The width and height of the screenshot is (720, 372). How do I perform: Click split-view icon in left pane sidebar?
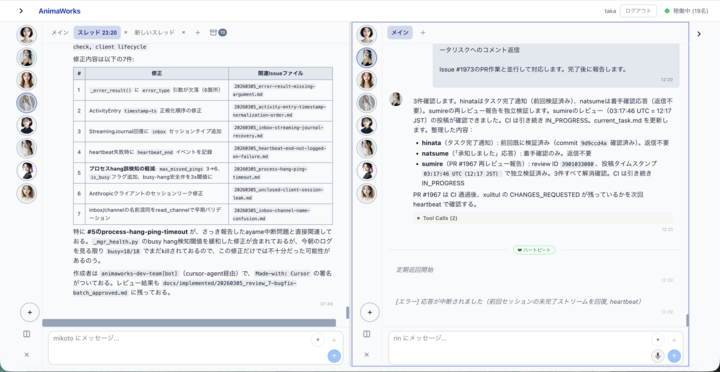pyautogui.click(x=27, y=334)
